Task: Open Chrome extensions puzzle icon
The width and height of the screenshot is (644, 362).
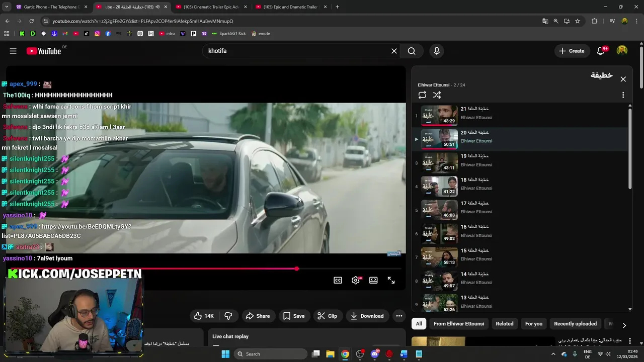Action: pyautogui.click(x=594, y=21)
